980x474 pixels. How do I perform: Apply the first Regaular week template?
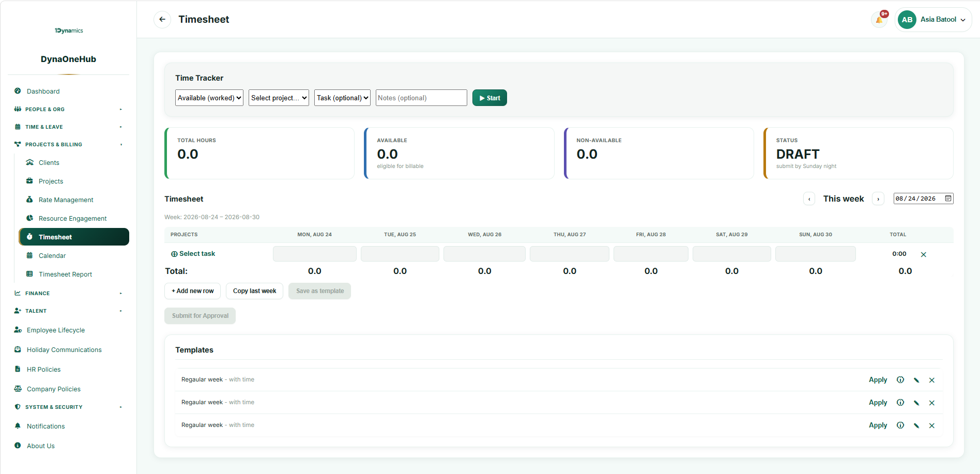tap(878, 380)
